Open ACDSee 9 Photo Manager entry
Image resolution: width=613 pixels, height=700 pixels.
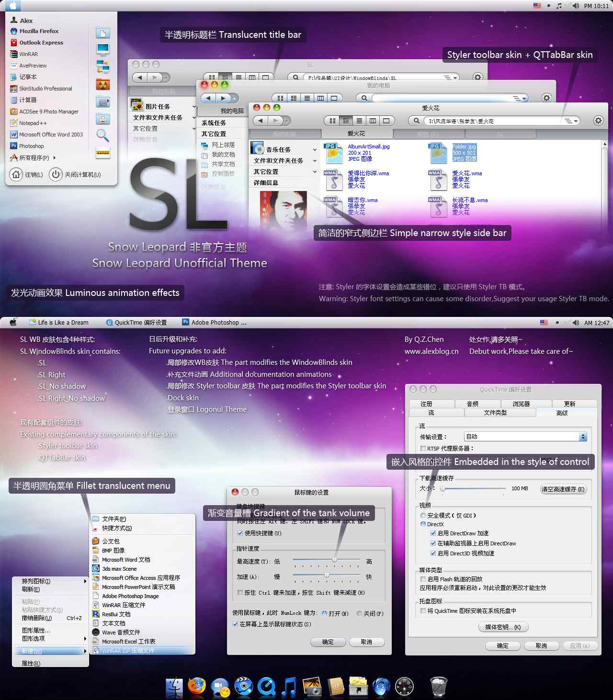tap(45, 112)
